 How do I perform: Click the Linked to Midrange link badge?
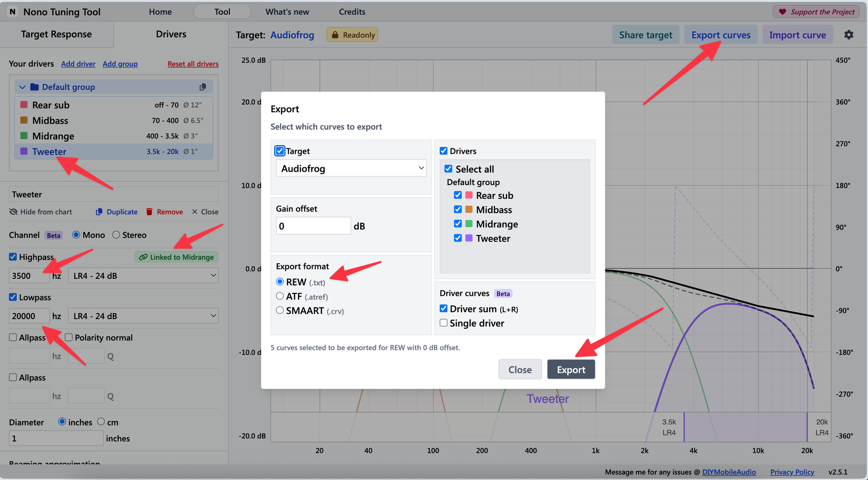(176, 257)
